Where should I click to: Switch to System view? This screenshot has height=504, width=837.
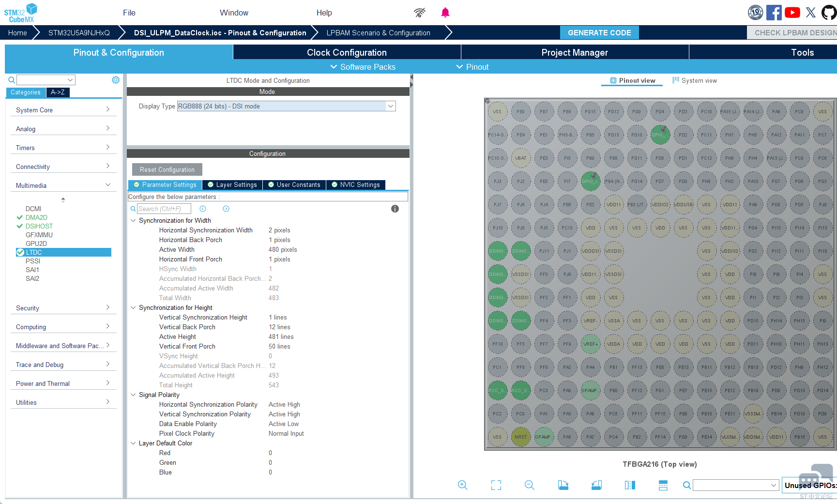[x=695, y=80]
